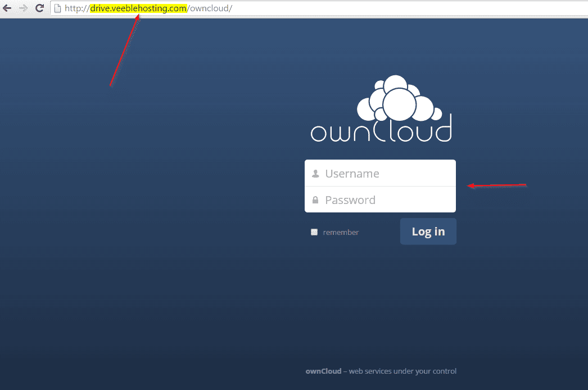
Task: Click 'web services under your control' text
Action: [402, 371]
